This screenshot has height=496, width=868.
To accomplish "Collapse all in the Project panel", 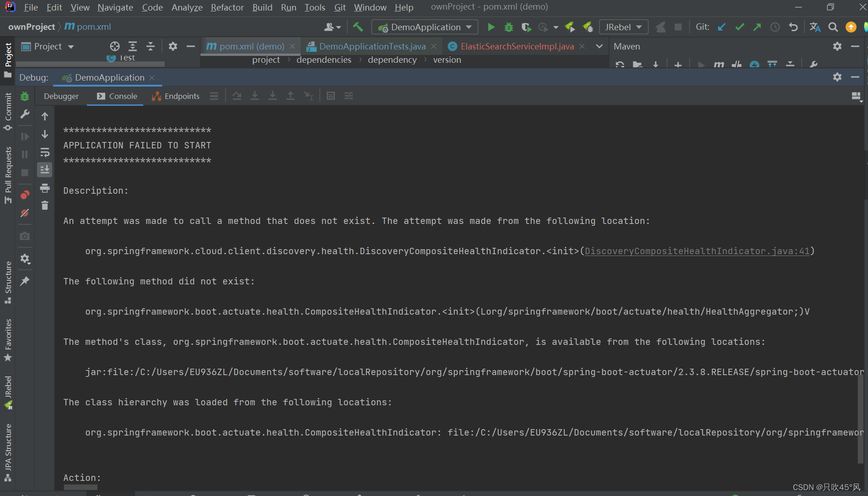I will pyautogui.click(x=151, y=46).
